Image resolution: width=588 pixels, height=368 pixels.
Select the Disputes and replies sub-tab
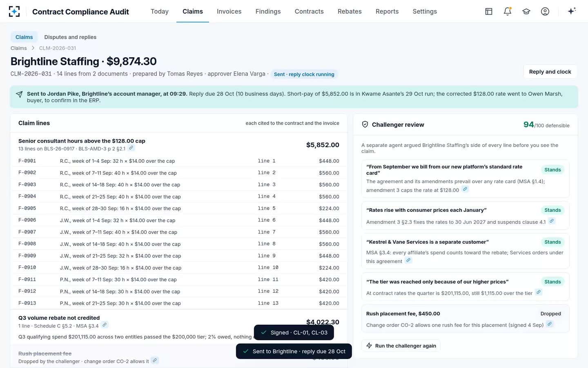[70, 37]
